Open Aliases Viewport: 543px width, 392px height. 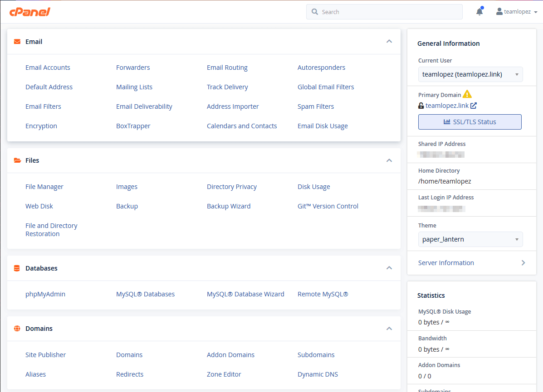pos(35,374)
